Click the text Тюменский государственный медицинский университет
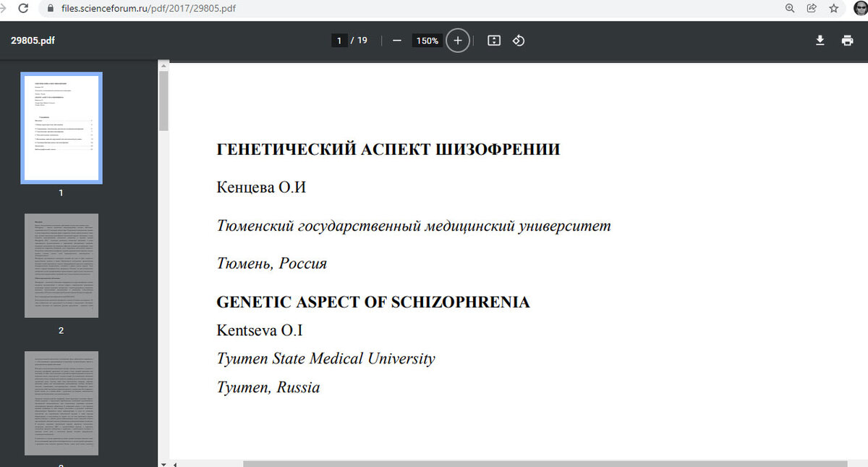The image size is (868, 467). (414, 226)
